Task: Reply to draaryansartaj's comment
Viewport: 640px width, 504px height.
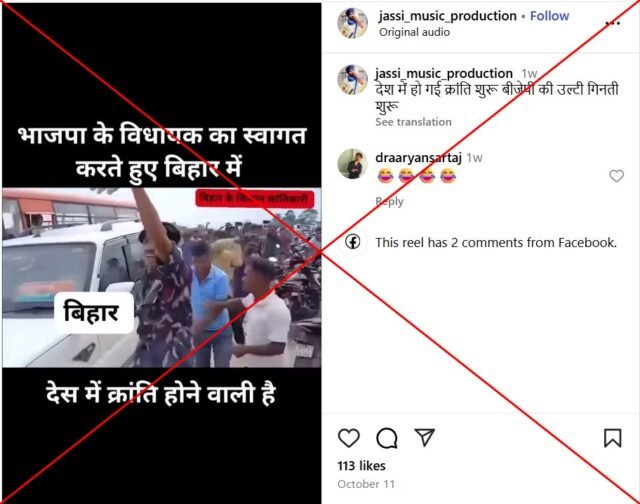Action: (389, 201)
